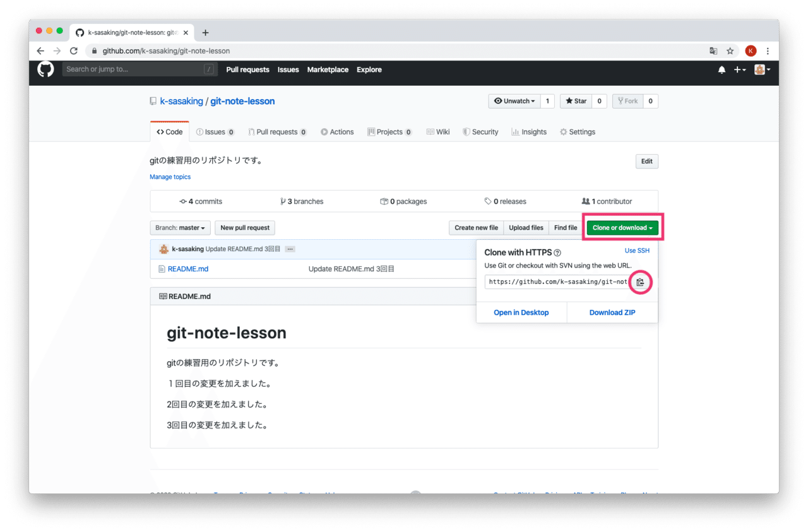Open the repository Settings tab
Screen dimensions: 808x532
(578, 132)
